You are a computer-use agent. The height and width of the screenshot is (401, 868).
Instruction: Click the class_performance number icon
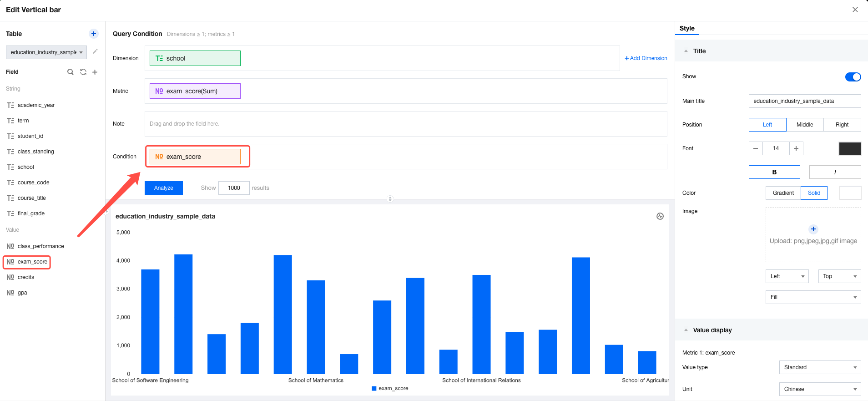point(10,246)
